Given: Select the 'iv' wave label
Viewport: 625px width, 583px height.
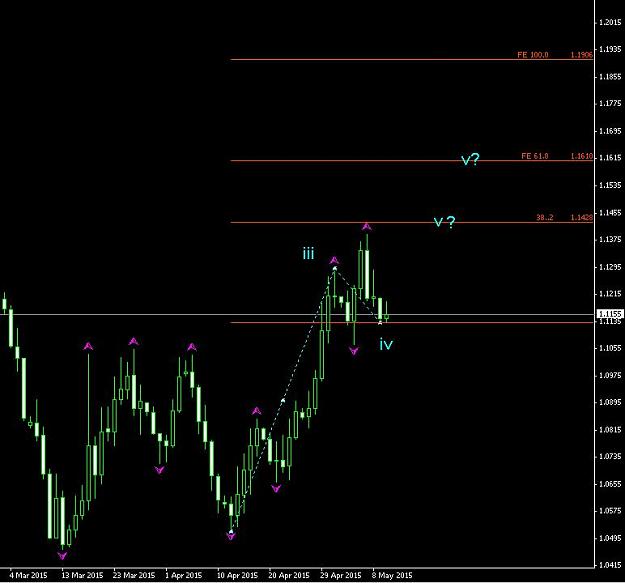Looking at the screenshot, I should (386, 344).
